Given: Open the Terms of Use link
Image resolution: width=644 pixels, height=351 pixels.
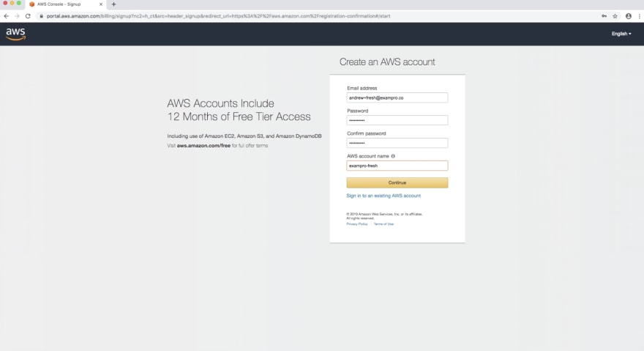Looking at the screenshot, I should (383, 223).
